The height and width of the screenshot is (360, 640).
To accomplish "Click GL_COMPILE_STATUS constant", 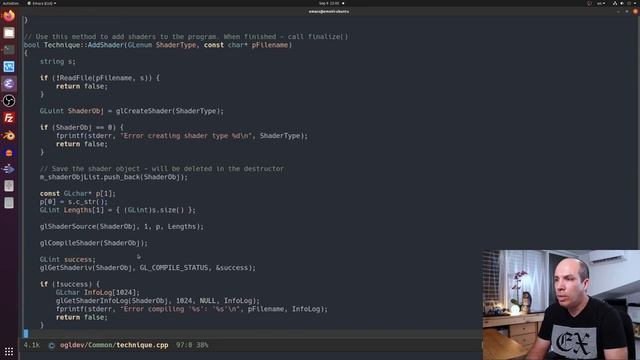I will coord(174,268).
